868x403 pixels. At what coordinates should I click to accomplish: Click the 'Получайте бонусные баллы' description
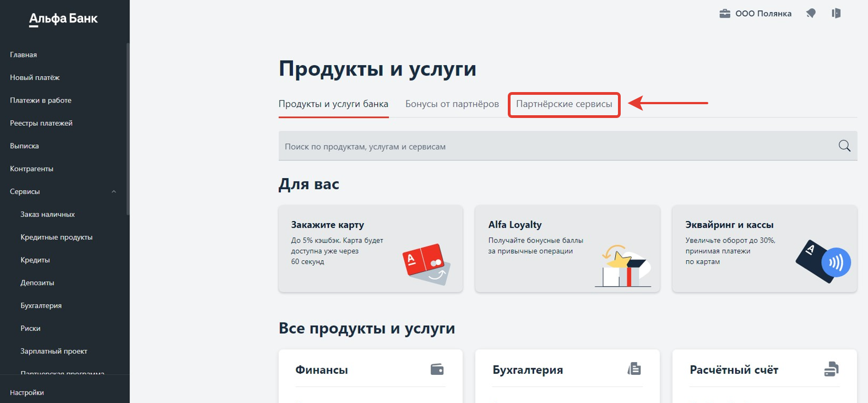[x=535, y=246]
